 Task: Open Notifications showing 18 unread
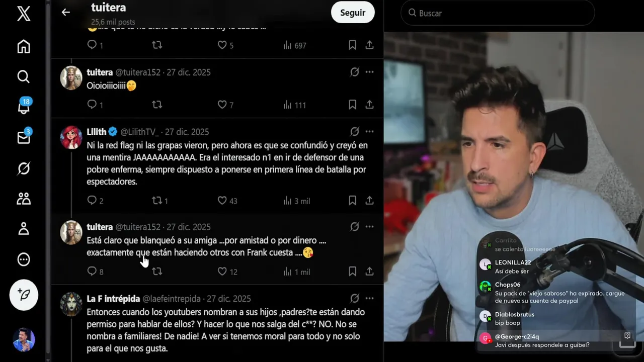pyautogui.click(x=24, y=106)
